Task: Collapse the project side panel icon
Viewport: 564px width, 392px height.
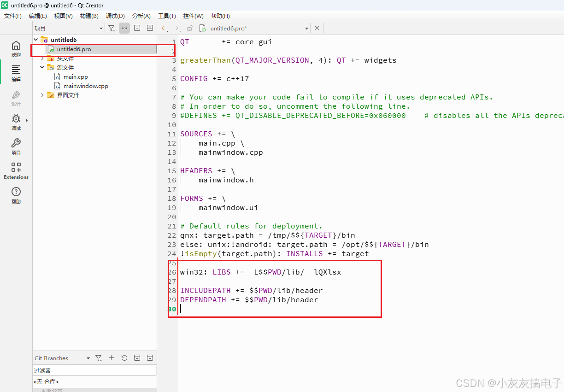Action: click(x=150, y=28)
